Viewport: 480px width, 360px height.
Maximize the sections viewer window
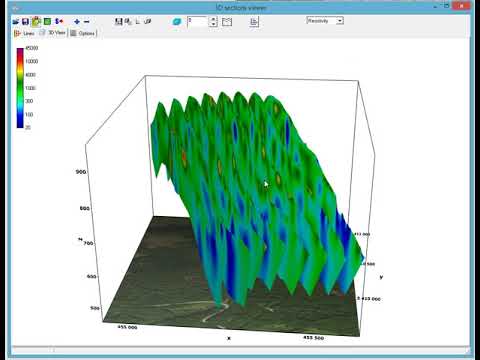click(447, 6)
